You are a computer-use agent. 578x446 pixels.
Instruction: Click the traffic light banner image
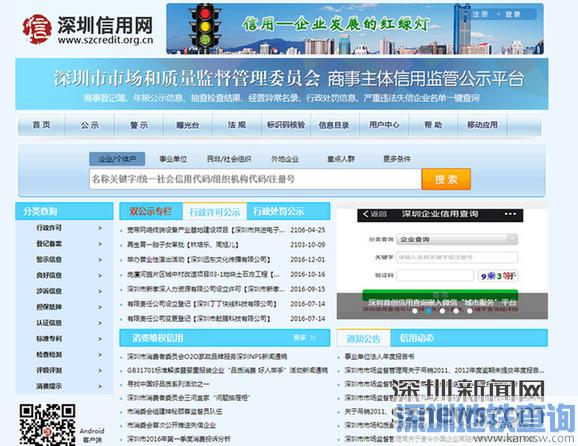click(355, 29)
